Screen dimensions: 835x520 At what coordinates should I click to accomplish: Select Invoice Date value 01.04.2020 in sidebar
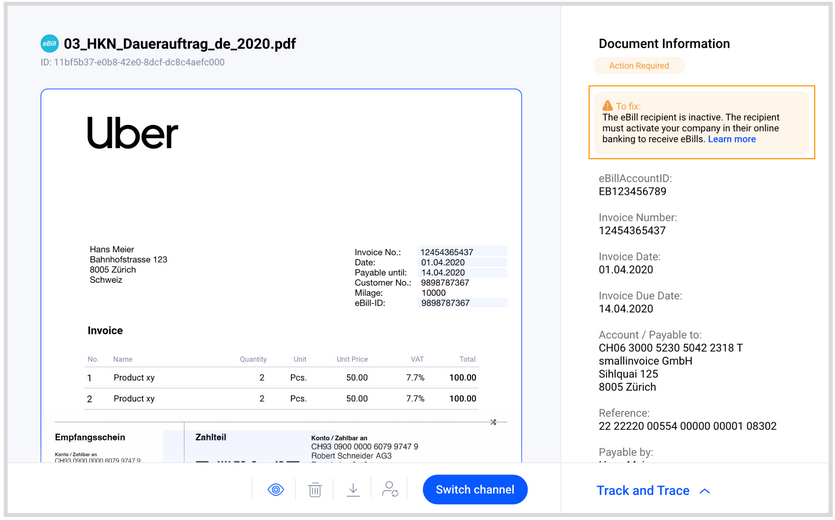click(626, 270)
